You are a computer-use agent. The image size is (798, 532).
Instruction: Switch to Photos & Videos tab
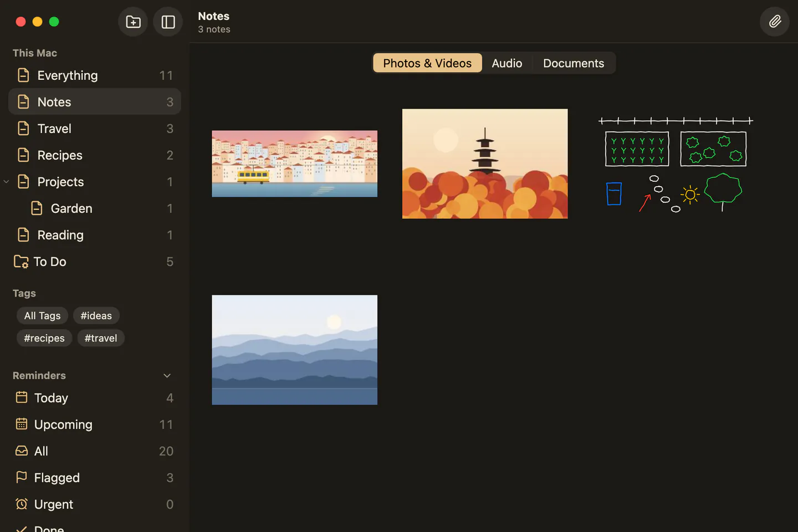[427, 63]
